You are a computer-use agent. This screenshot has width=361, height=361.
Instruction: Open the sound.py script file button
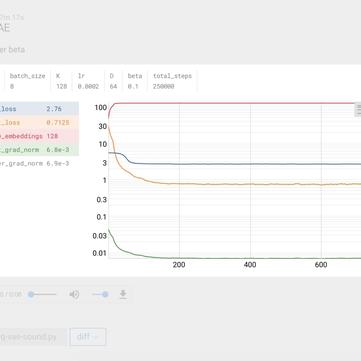point(33,337)
